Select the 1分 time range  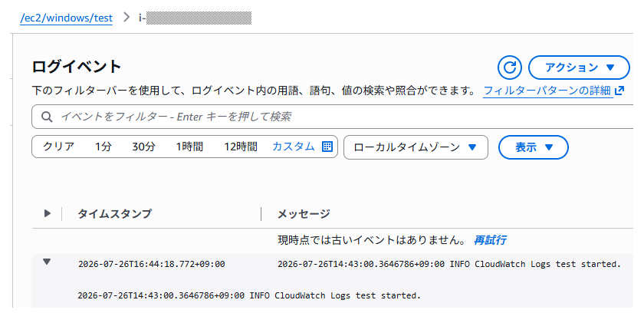point(103,147)
